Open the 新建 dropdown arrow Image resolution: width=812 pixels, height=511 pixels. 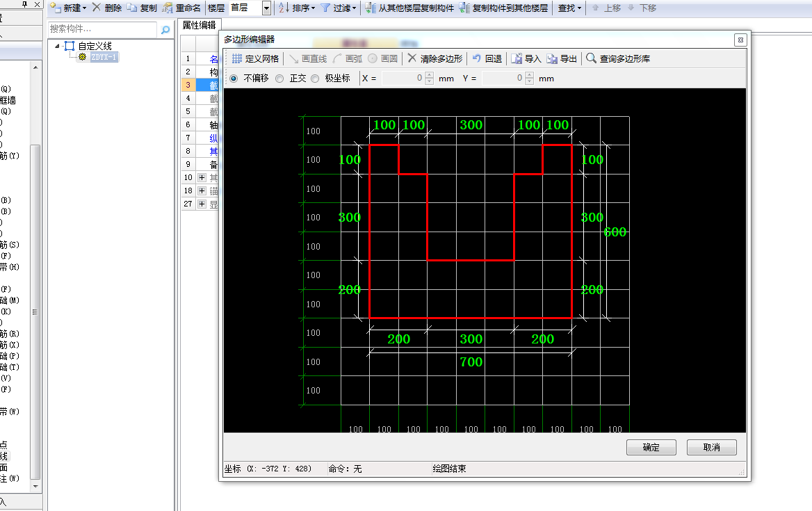click(x=84, y=8)
